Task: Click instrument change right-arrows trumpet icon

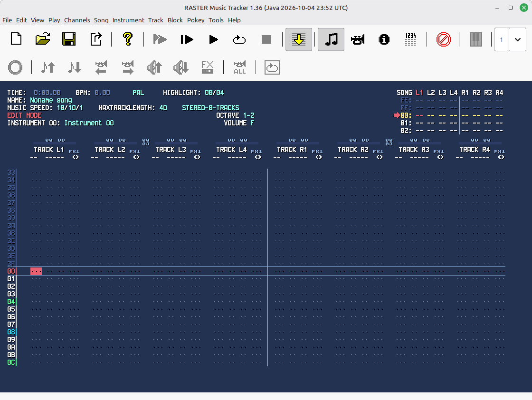Action: tap(128, 67)
